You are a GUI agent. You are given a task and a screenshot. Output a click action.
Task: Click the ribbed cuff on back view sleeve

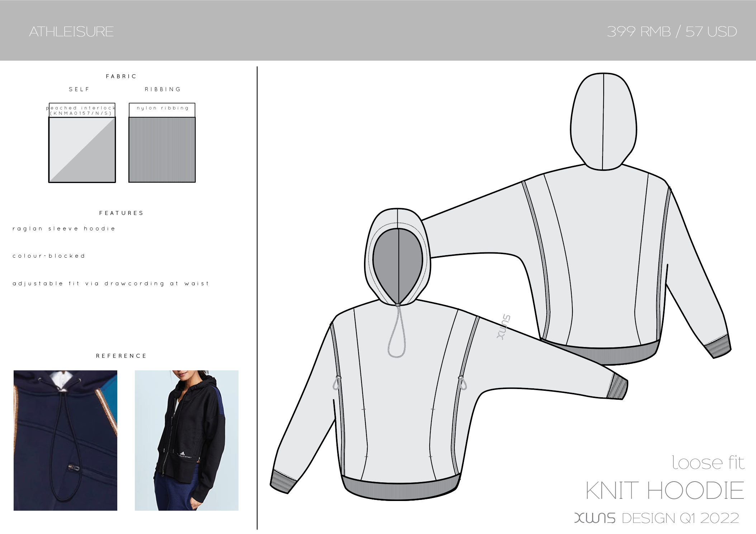click(718, 346)
